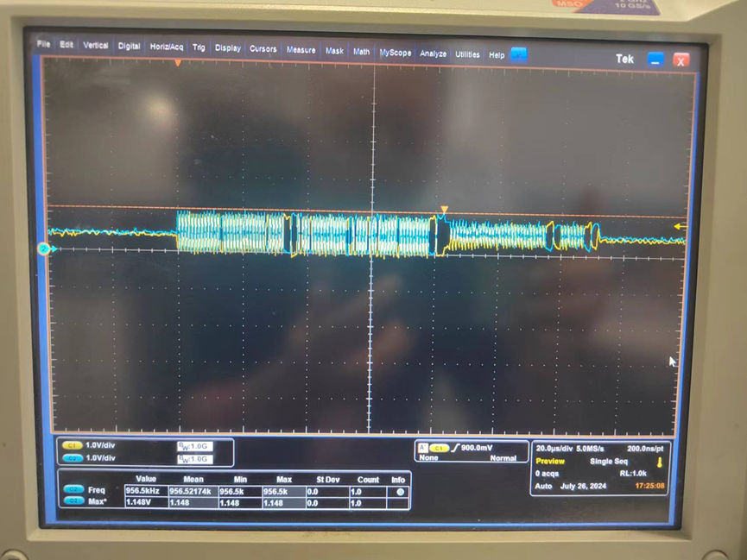Click the 0 acqs acquisition counter
The height and width of the screenshot is (560, 747).
pos(547,474)
